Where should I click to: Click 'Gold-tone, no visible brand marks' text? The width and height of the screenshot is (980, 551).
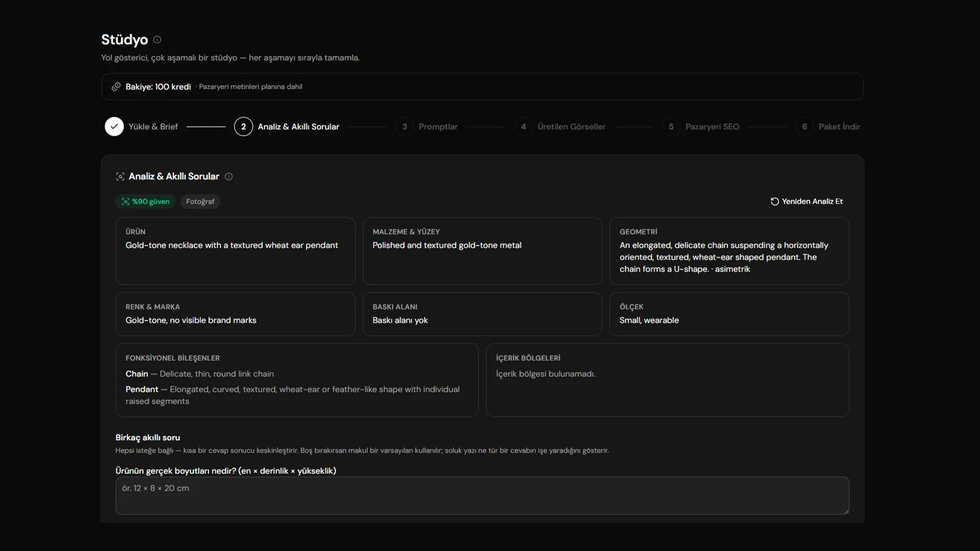pos(191,320)
